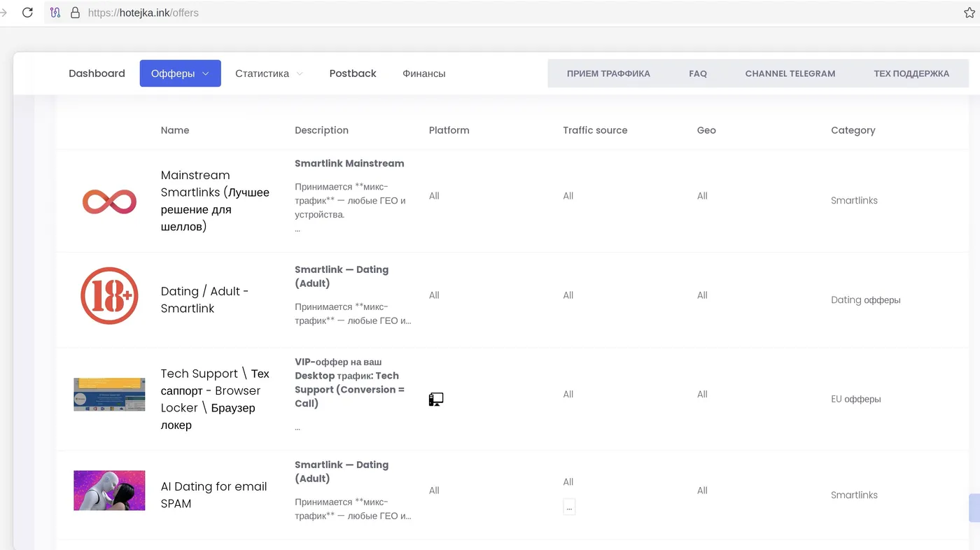Open the CHANNEL TELEGRAM link

790,73
